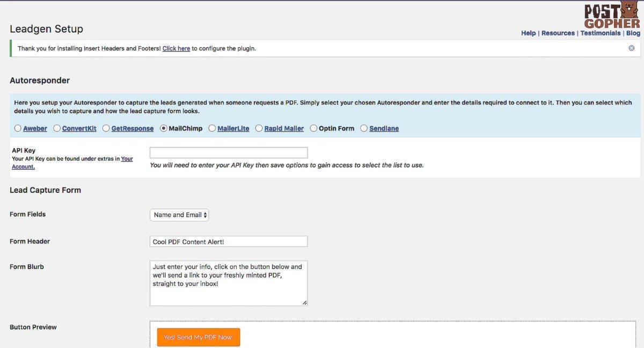Image resolution: width=644 pixels, height=348 pixels.
Task: Select the Aweber radio button
Action: pos(18,128)
